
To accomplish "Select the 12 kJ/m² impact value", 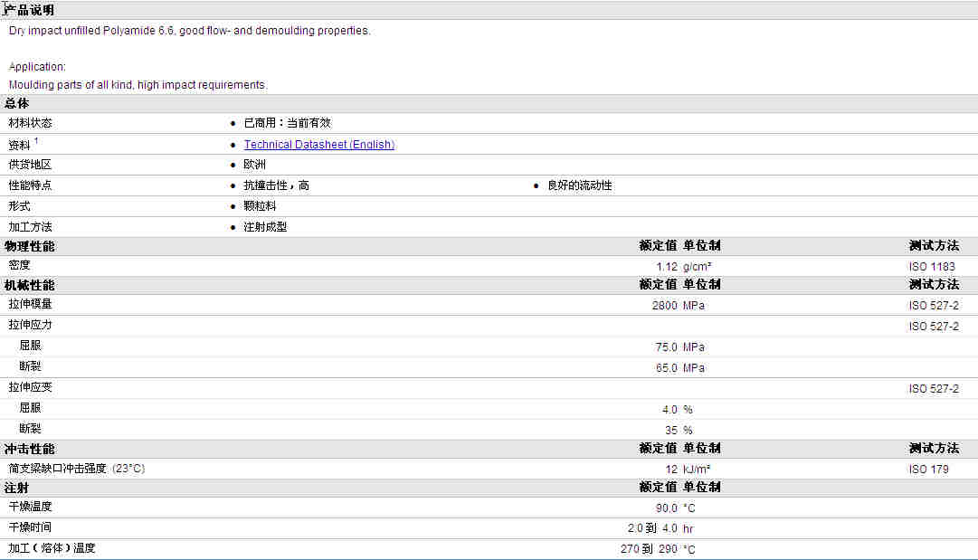I will click(x=688, y=470).
